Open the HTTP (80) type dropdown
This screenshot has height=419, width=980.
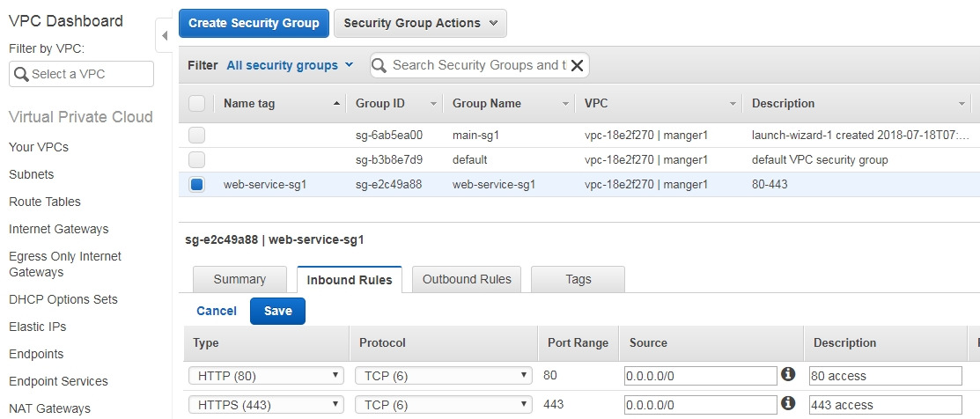tap(266, 376)
